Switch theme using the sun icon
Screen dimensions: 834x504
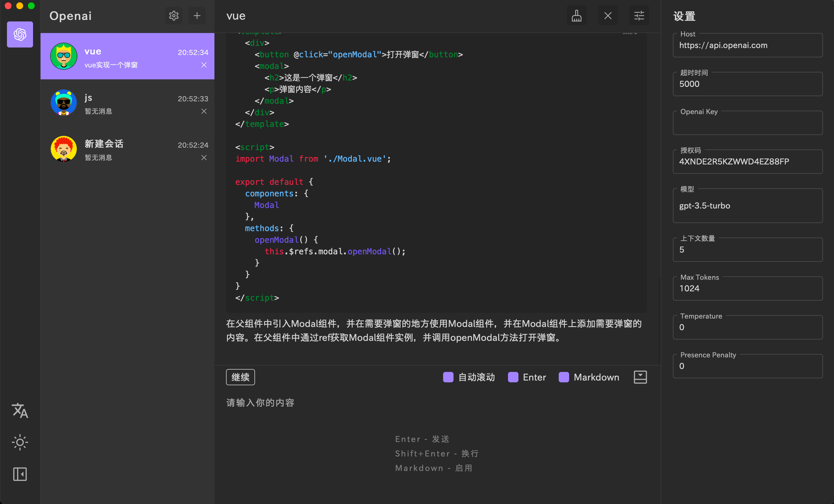pos(20,442)
